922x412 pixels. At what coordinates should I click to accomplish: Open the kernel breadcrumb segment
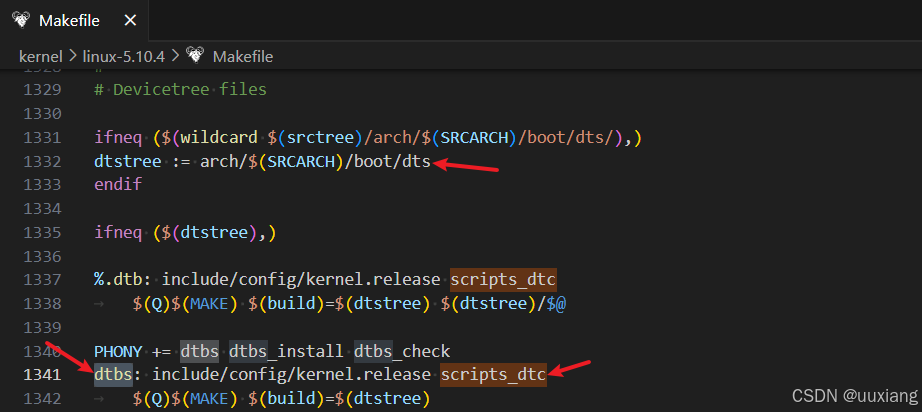[41, 56]
